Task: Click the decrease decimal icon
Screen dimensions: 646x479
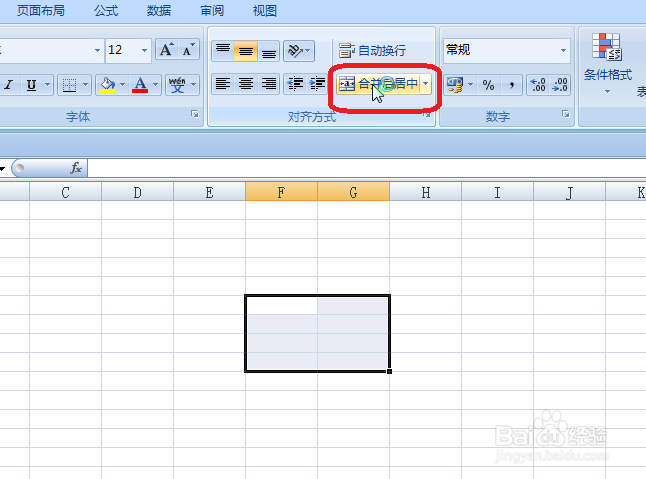Action: [x=560, y=85]
